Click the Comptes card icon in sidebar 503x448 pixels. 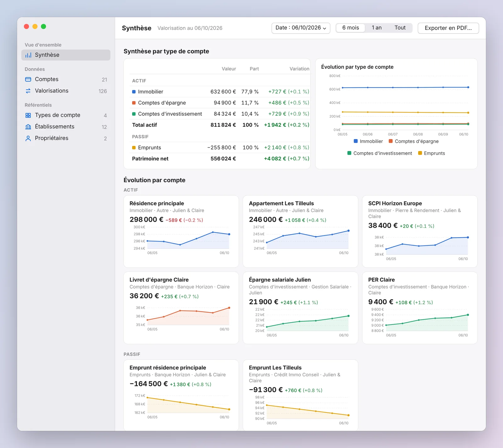[28, 79]
